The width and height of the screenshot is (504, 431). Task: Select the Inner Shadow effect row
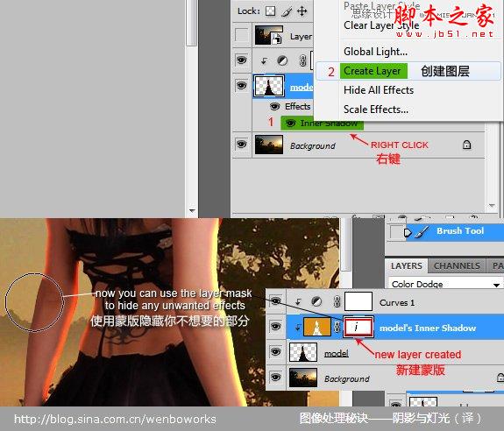point(322,123)
